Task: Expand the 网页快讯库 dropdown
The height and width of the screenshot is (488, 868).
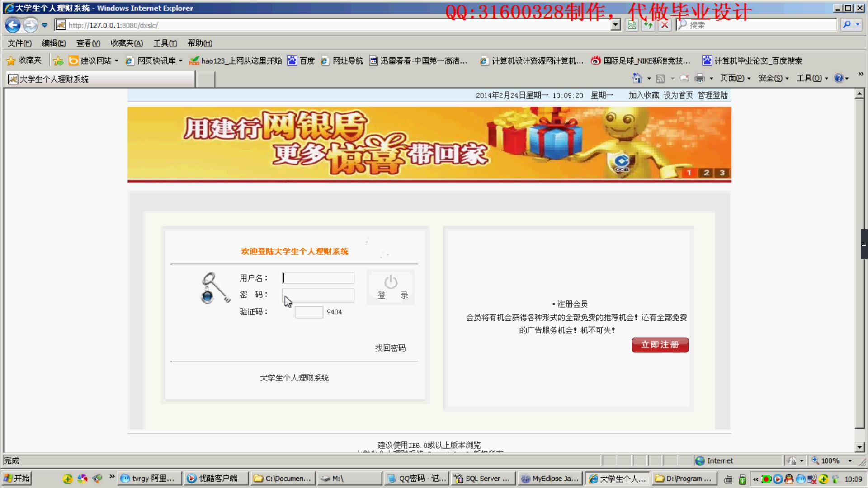Action: [x=180, y=61]
